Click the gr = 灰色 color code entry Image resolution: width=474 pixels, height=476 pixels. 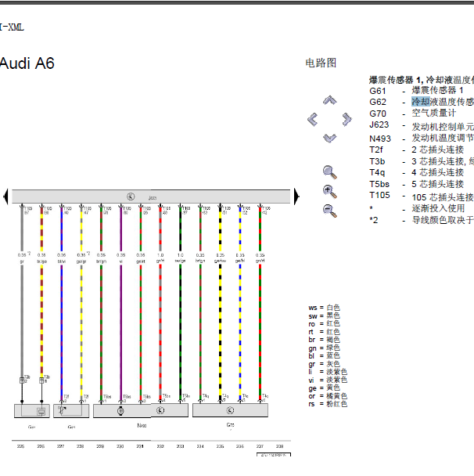coord(324,364)
